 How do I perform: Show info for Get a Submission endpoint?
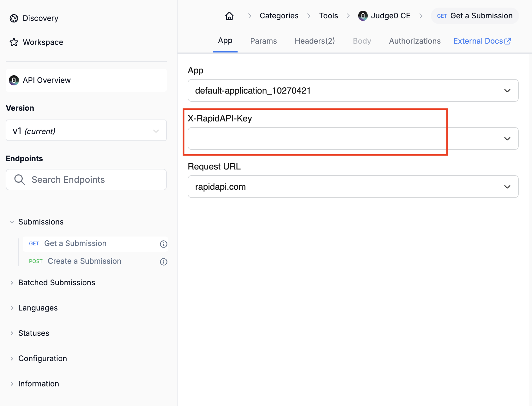[x=164, y=244]
